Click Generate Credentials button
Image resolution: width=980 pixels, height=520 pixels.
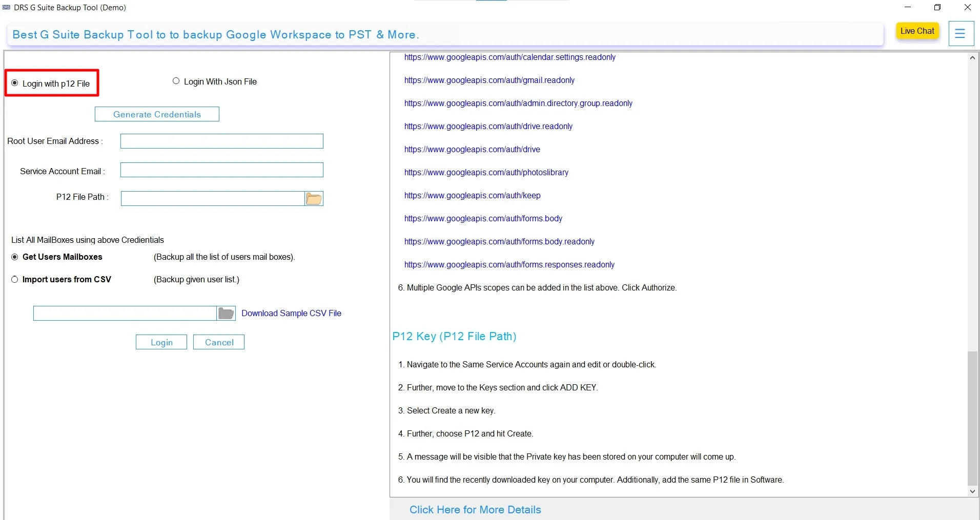(157, 114)
